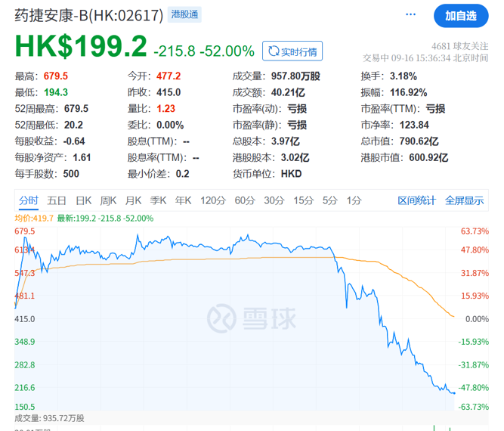Select the 15分 interval tab
The height and width of the screenshot is (431, 504).
pyautogui.click(x=304, y=200)
